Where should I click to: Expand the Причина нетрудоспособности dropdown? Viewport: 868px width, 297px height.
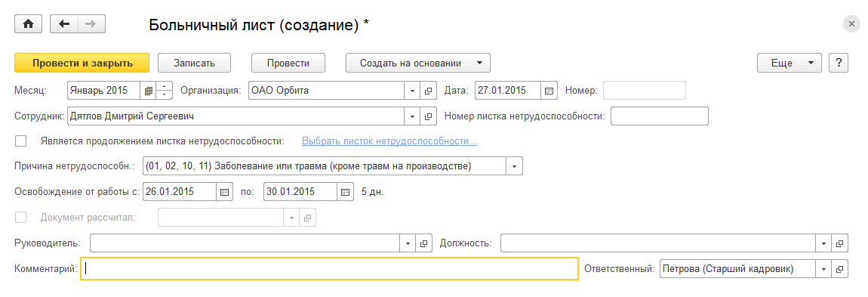tap(514, 166)
